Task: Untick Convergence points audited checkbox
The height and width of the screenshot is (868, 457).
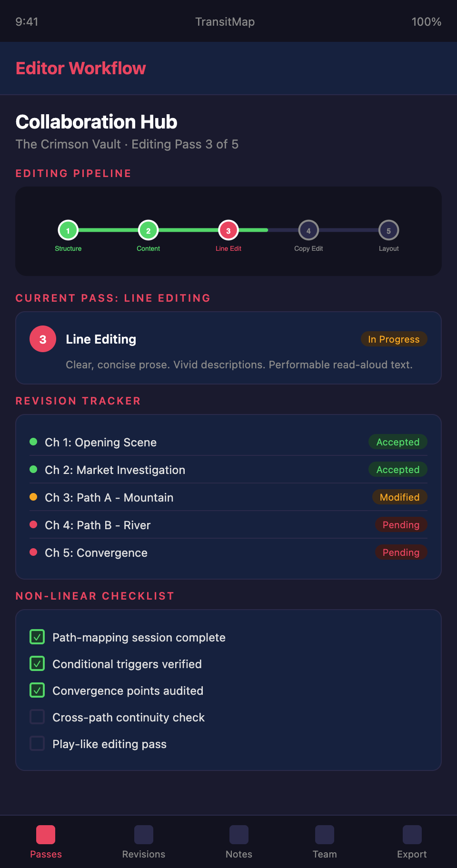Action: coord(37,690)
